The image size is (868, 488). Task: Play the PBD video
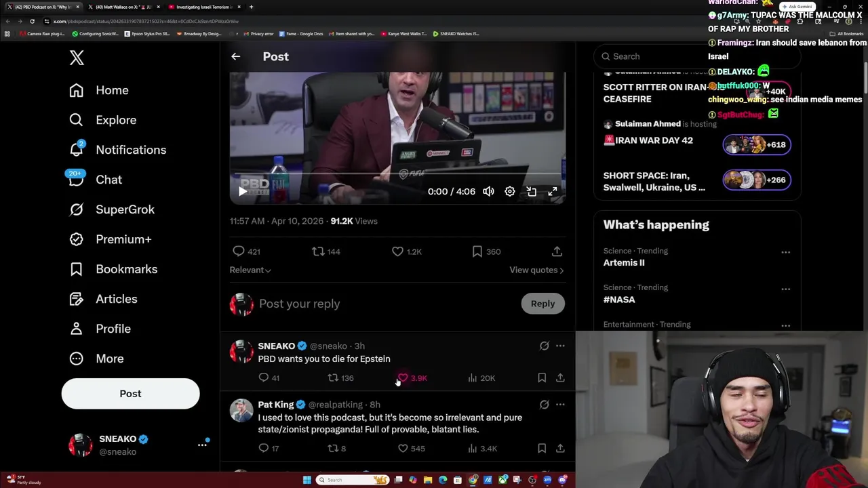[242, 192]
